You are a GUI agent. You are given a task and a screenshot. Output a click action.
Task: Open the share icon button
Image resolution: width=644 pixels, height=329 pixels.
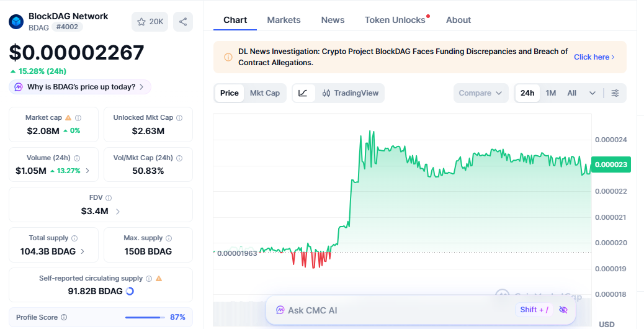click(183, 22)
